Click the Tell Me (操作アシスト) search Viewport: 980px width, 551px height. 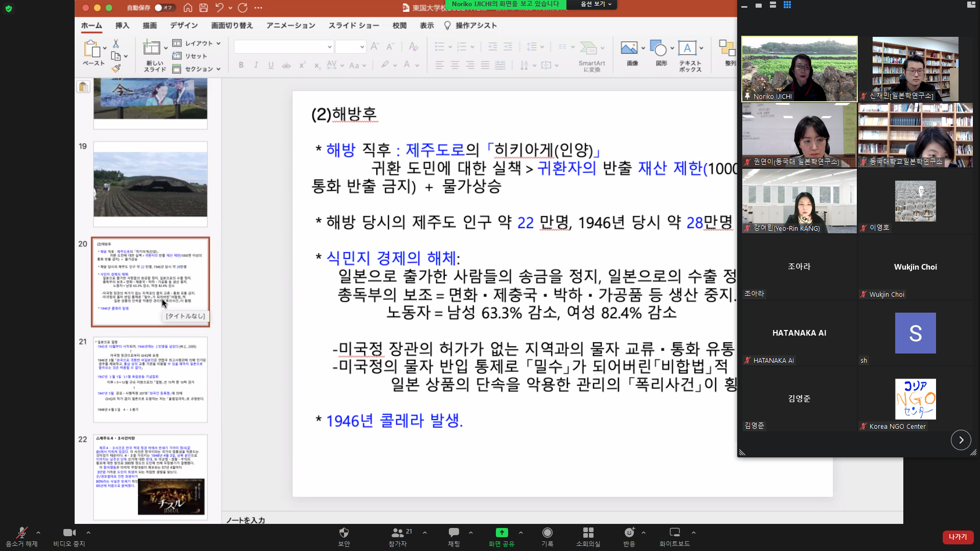pyautogui.click(x=470, y=26)
